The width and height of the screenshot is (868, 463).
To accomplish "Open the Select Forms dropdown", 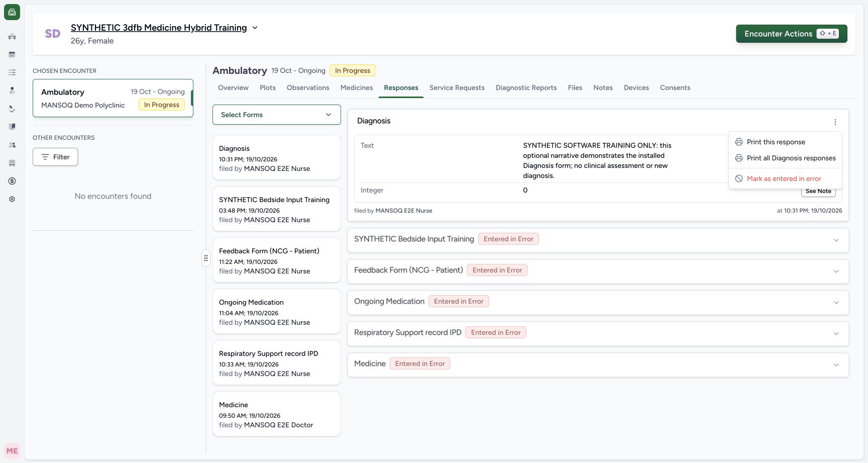I will point(277,115).
